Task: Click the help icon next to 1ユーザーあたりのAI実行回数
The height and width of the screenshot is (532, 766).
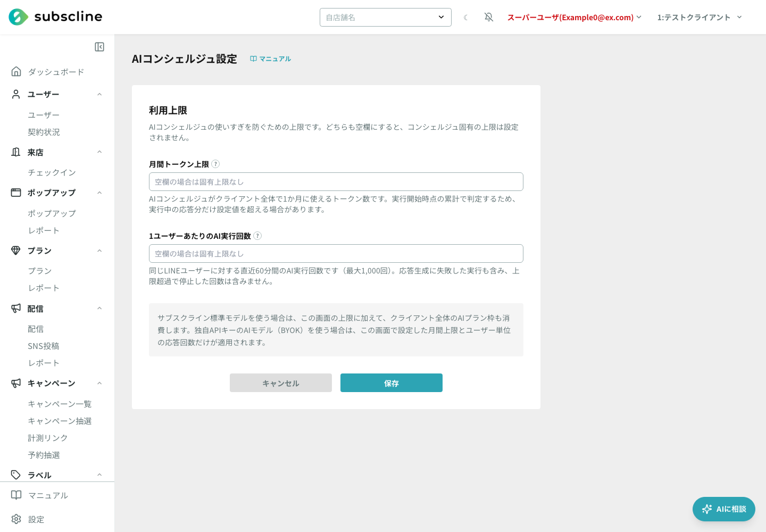Action: click(x=257, y=236)
